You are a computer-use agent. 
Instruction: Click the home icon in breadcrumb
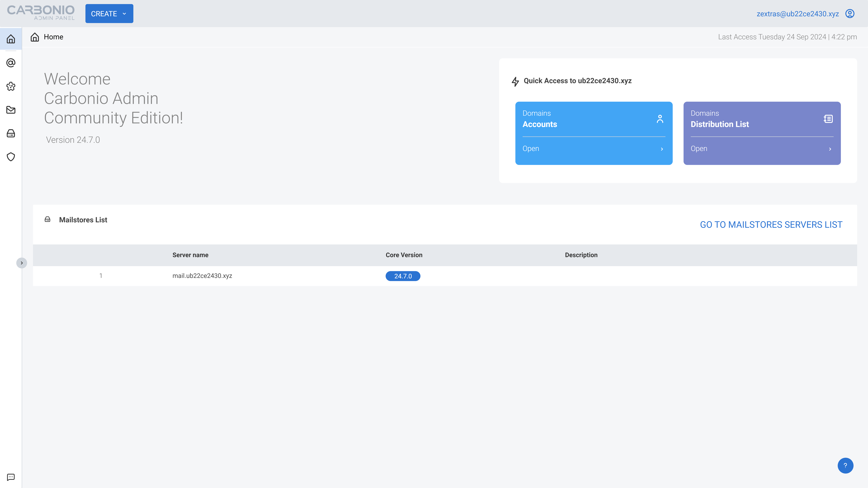pos(35,37)
